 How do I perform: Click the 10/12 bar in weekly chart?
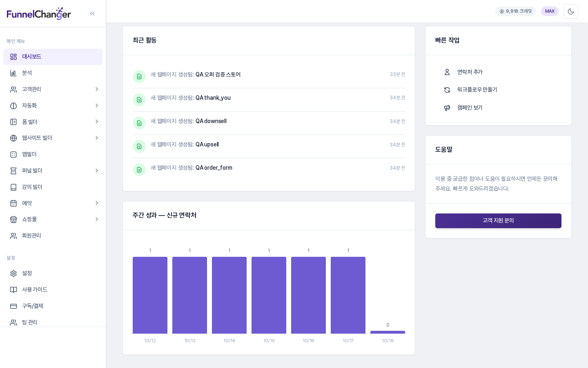pos(150,295)
